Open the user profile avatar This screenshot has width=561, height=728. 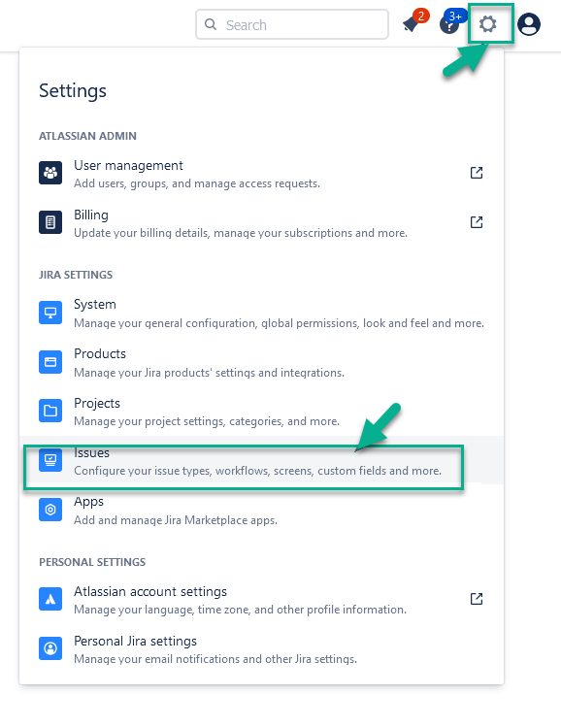click(x=529, y=24)
